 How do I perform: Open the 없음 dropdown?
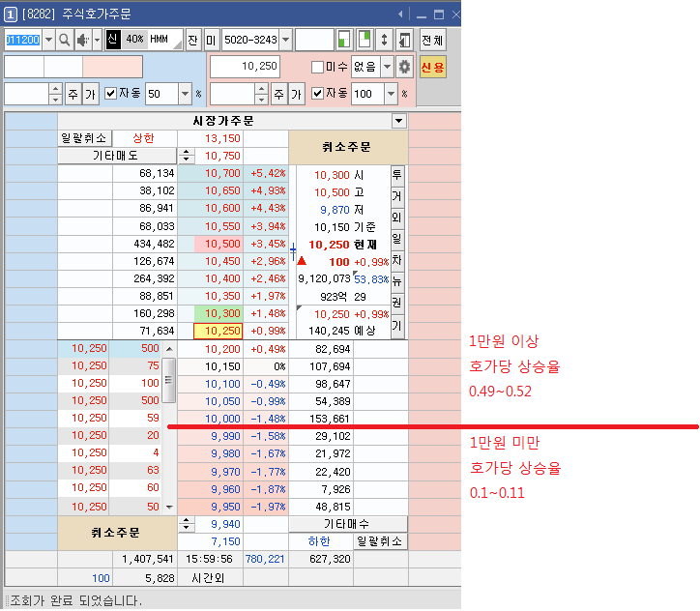(x=388, y=67)
